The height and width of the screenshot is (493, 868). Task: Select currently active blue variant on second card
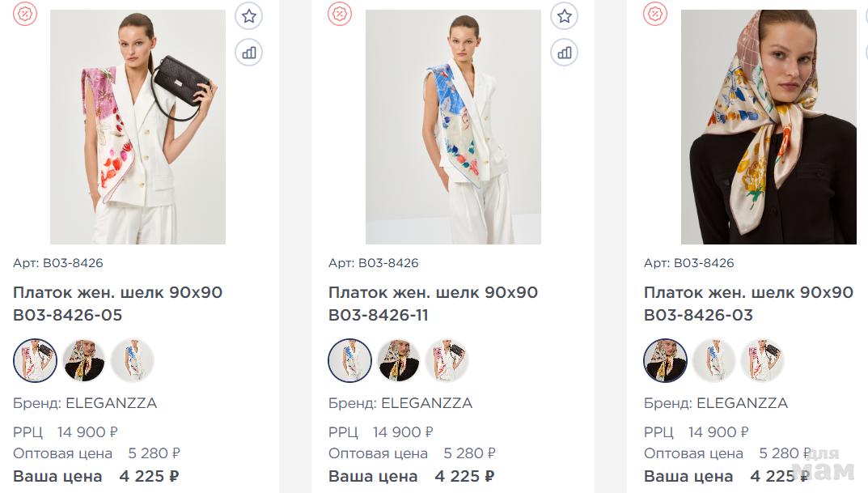(349, 360)
